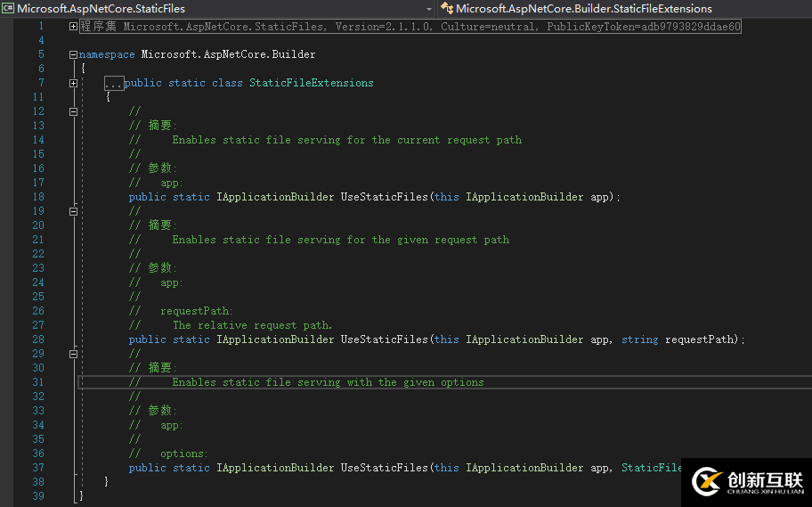Collapse the comment block starting at line 19

[x=73, y=211]
